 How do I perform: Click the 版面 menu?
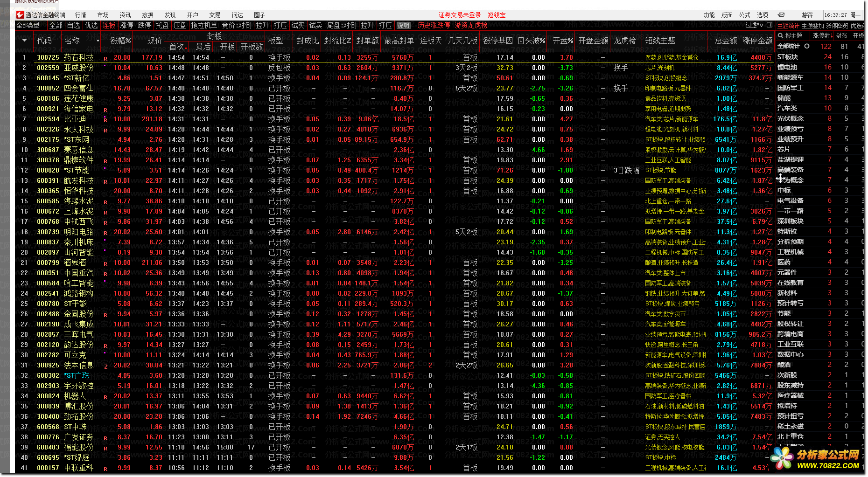coord(727,15)
